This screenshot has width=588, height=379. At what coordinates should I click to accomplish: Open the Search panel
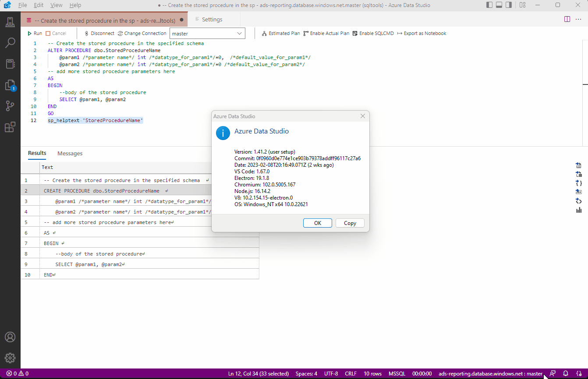pyautogui.click(x=10, y=42)
